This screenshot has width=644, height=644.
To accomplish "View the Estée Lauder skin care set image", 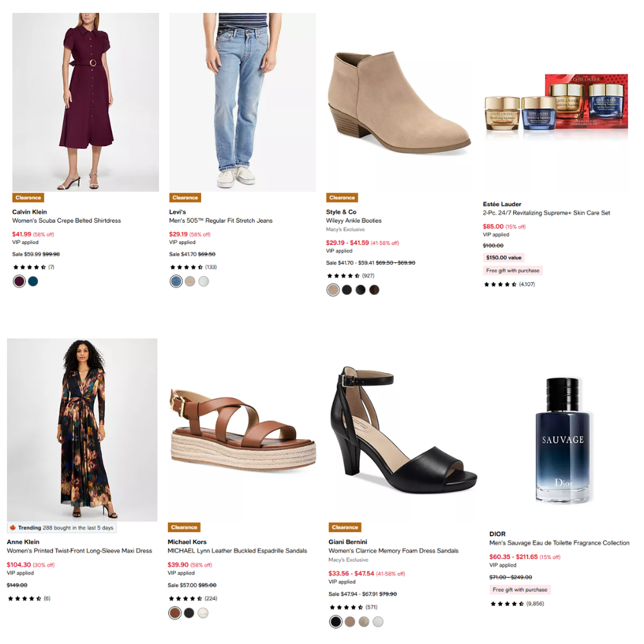I will click(556, 106).
